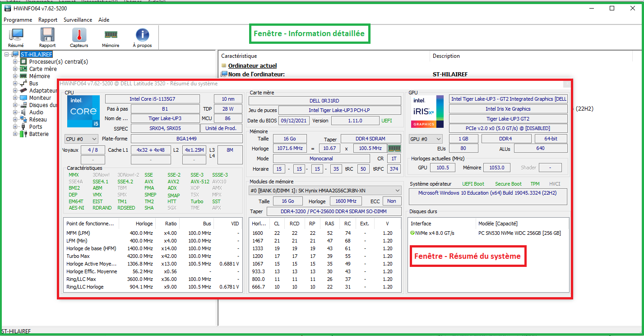Click the Résumé toolbar icon

16,37
